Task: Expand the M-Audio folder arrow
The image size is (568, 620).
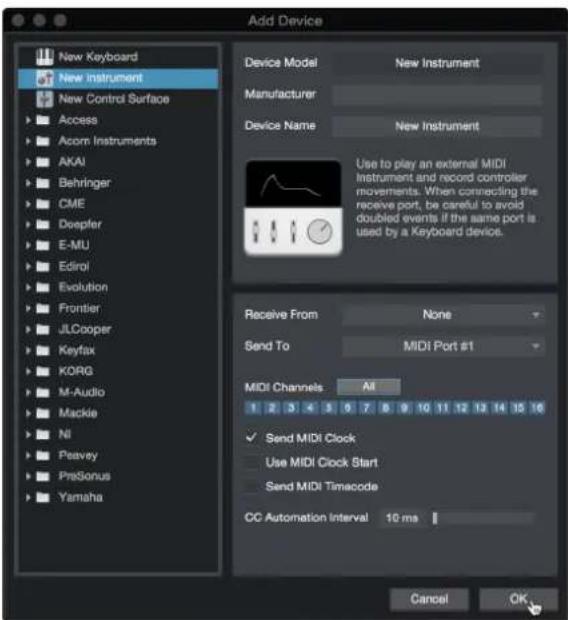Action: click(x=28, y=392)
